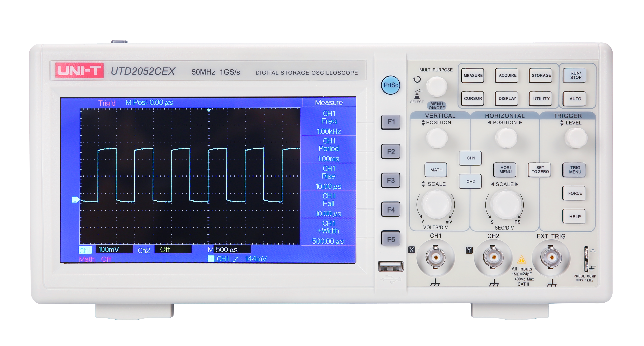
Task: Click the trigger LEVEL knob
Action: [576, 138]
